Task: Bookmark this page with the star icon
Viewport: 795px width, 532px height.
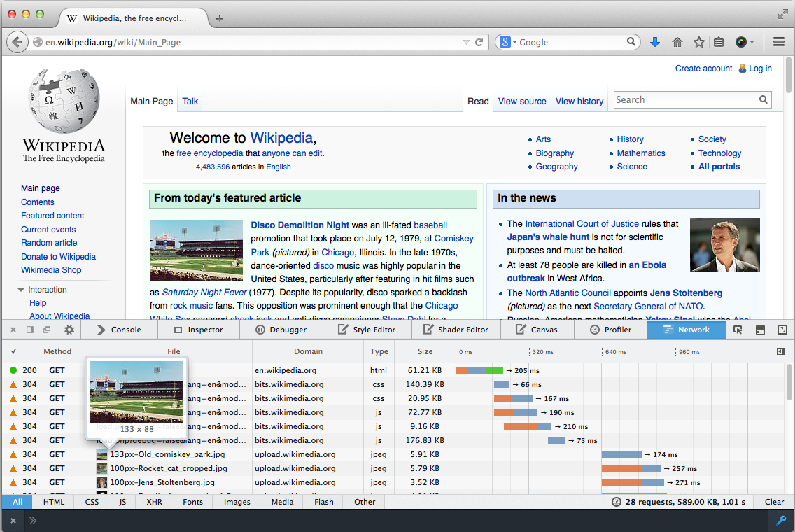Action: pos(698,42)
